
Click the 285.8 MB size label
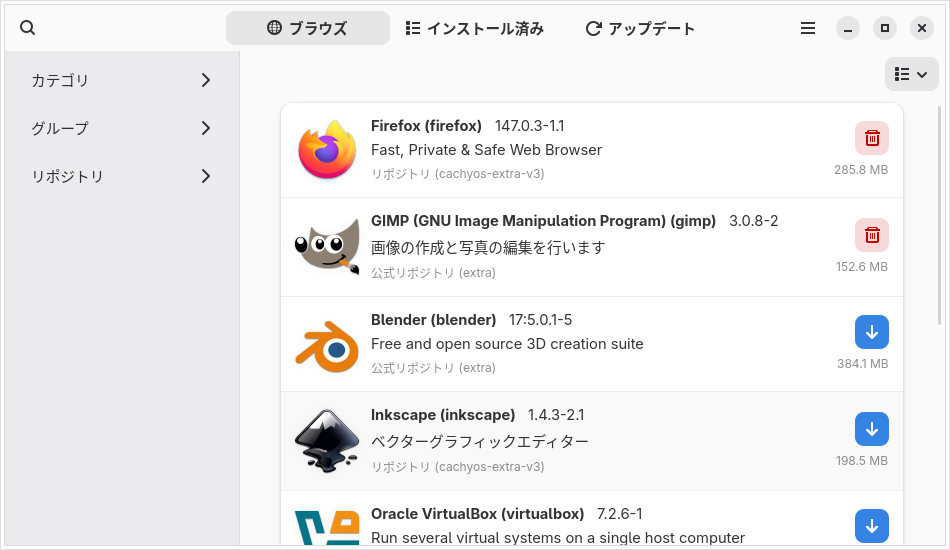point(861,170)
